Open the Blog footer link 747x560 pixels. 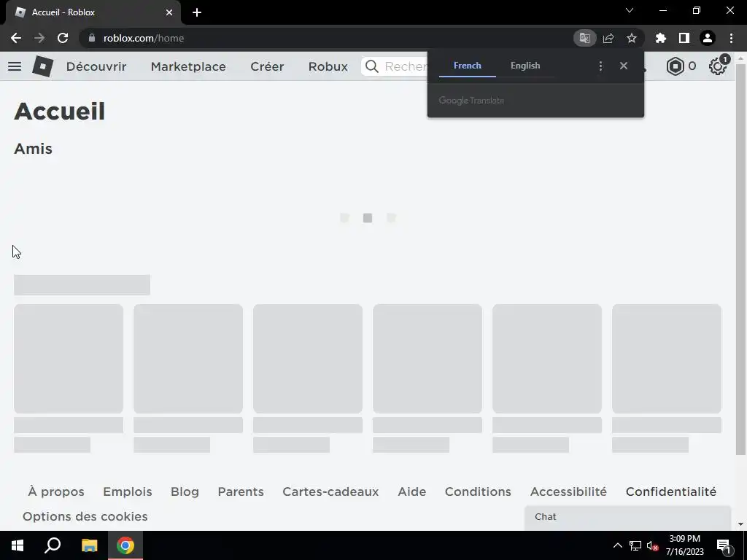(x=185, y=491)
